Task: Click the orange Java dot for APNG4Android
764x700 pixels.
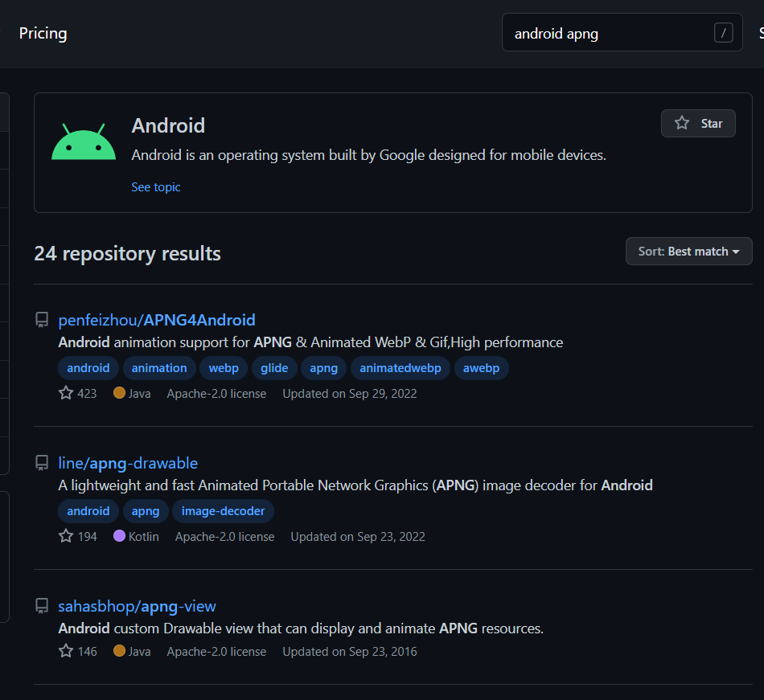Action: pos(119,393)
